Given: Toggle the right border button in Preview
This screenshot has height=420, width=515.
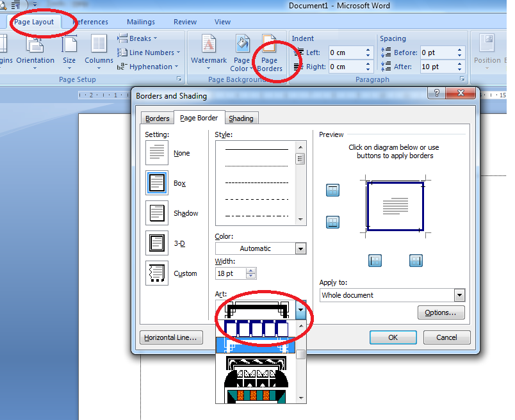Looking at the screenshot, I should coord(416,261).
